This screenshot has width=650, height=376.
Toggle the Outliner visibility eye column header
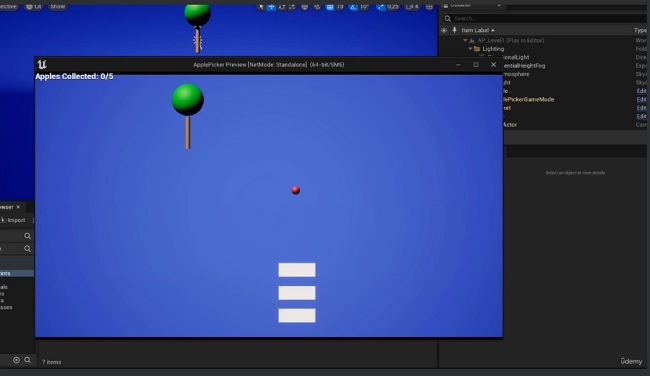pos(444,30)
